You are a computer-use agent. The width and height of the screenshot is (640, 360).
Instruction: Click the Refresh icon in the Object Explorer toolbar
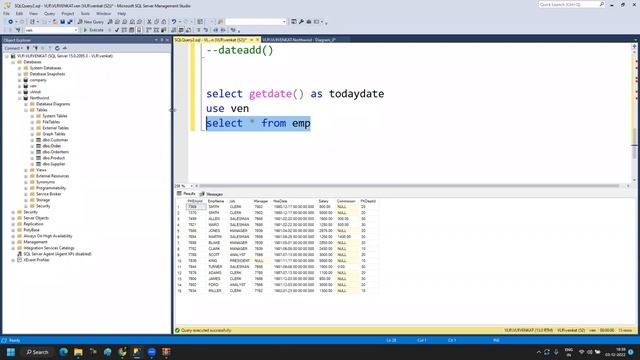[x=57, y=48]
